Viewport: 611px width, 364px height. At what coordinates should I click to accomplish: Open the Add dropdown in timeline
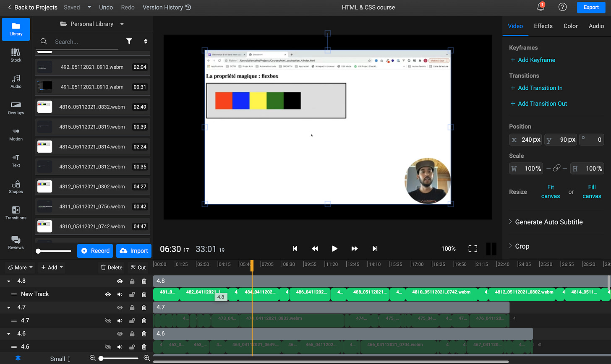coord(52,267)
